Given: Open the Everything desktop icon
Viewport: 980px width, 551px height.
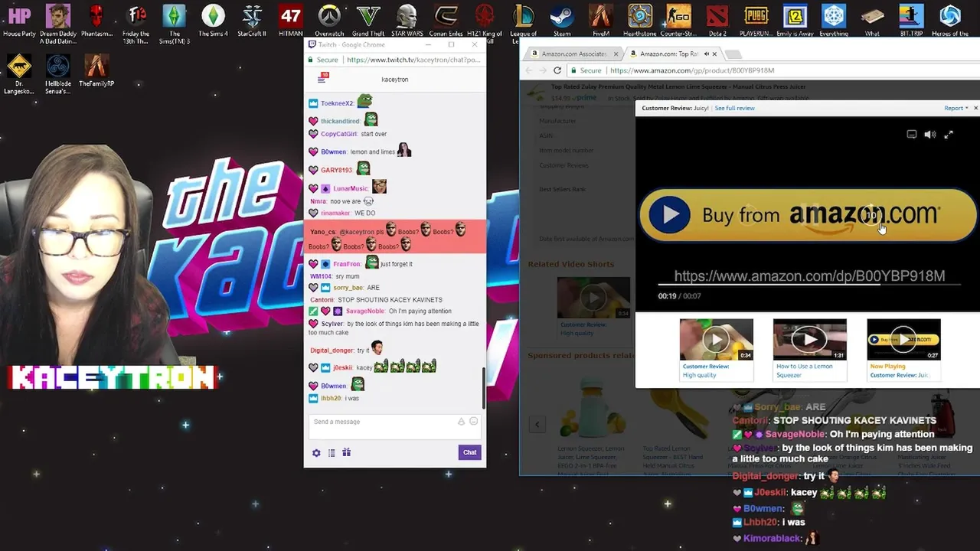Looking at the screenshot, I should [x=834, y=20].
